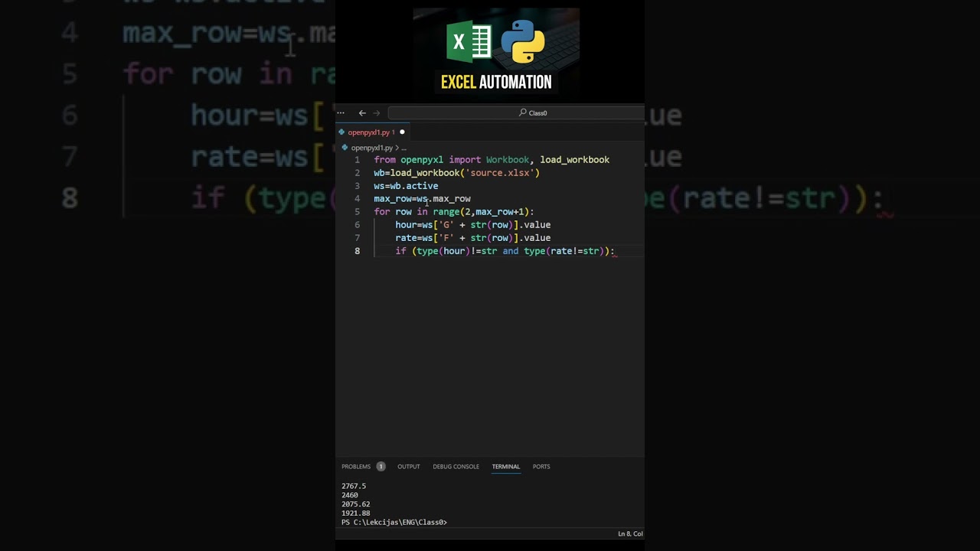Screen dimensions: 980x551
Task: Click 'max_row=ws.max_row' on line 4
Action: click(422, 199)
